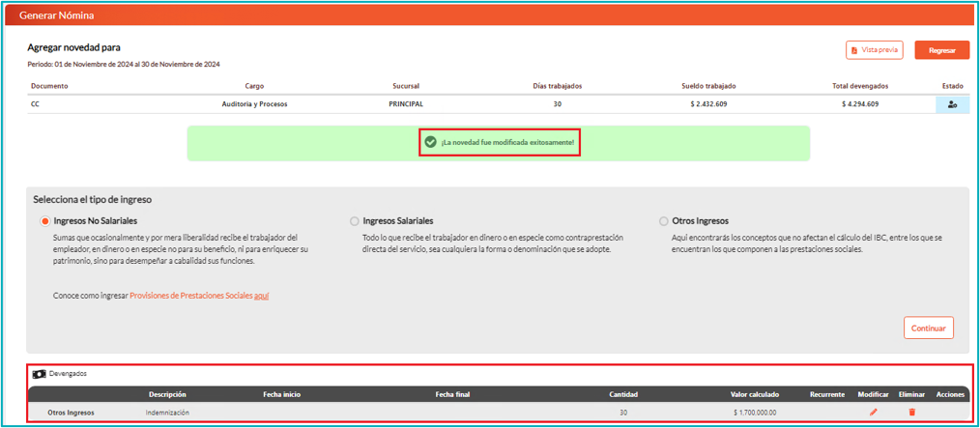Screen dimensions: 980x428
Task: Delete Indemnización using the trash icon
Action: click(911, 413)
